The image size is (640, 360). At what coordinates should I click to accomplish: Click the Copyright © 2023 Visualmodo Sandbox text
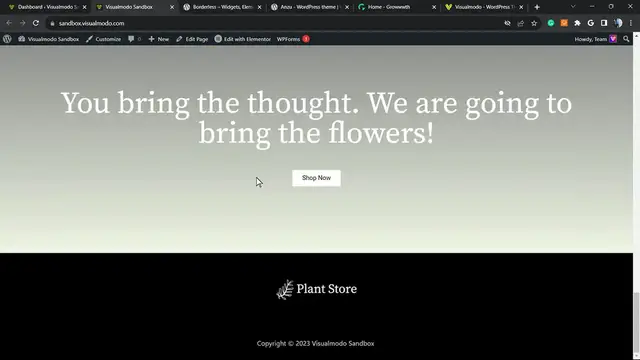[x=316, y=344]
